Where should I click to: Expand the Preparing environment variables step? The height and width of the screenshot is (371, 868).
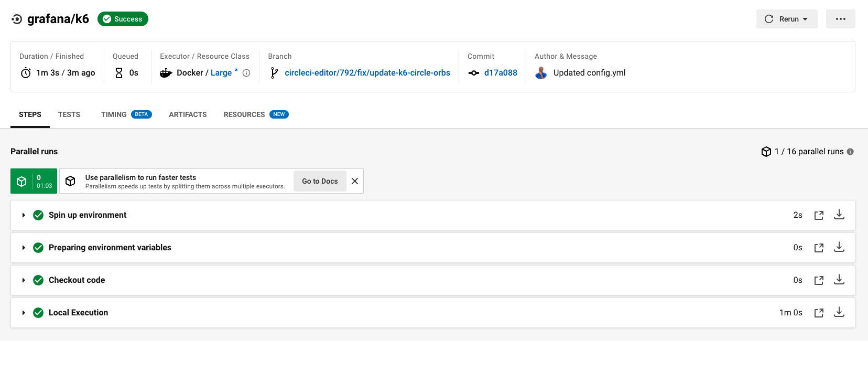pos(24,248)
